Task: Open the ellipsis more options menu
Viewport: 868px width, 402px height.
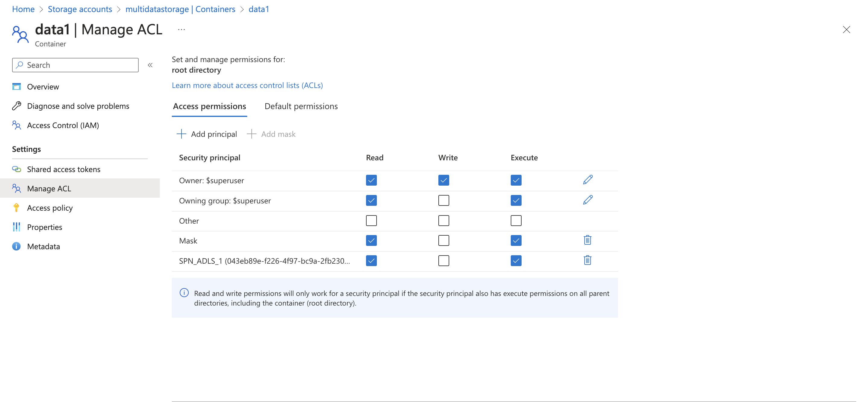Action: coord(181,30)
